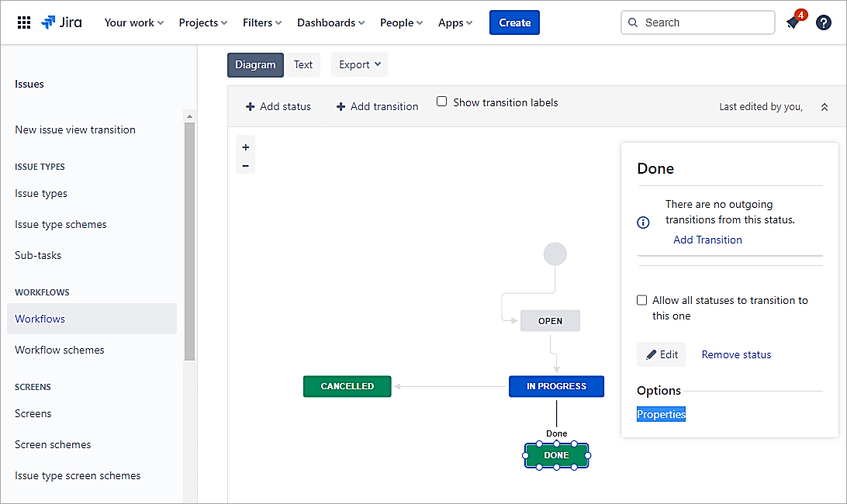847x504 pixels.
Task: Click the Add status plus button
Action: point(278,106)
